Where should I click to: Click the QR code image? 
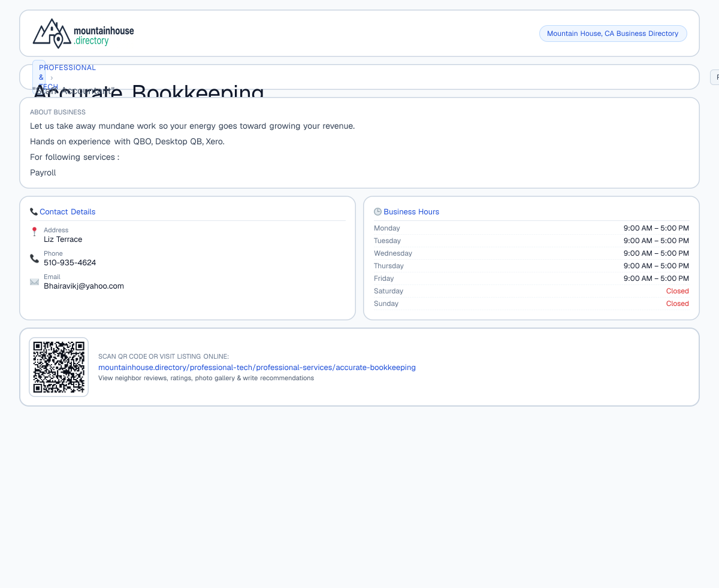[x=59, y=367]
